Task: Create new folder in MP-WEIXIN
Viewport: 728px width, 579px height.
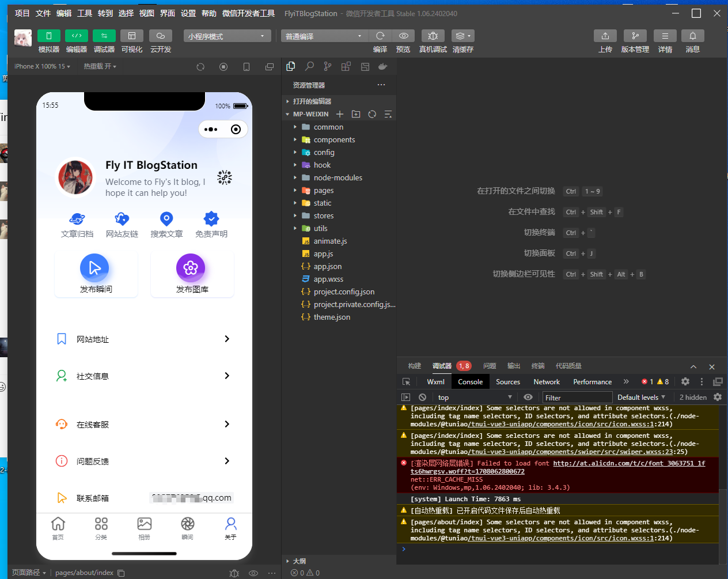Action: click(x=356, y=114)
